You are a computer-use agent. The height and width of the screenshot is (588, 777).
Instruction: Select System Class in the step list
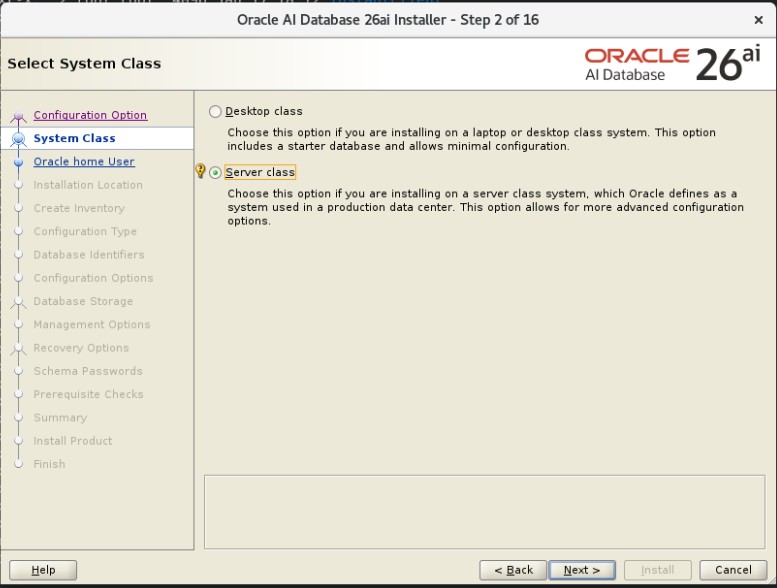click(x=74, y=138)
